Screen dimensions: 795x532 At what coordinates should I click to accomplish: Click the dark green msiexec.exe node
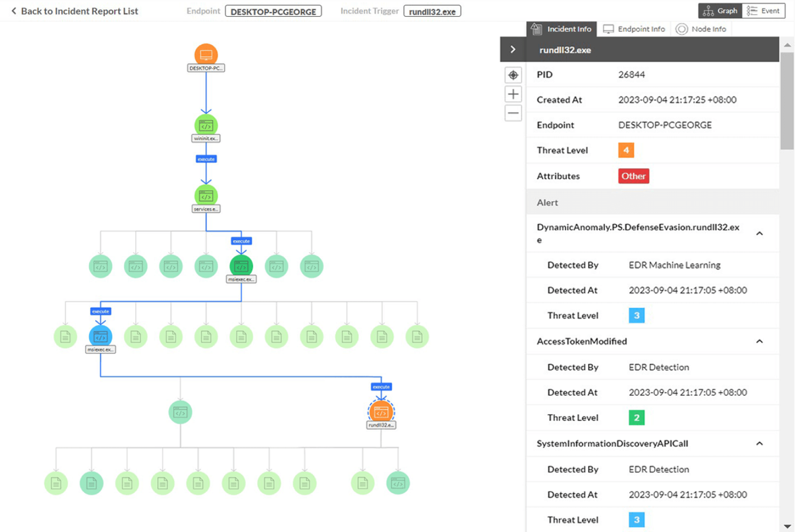click(241, 267)
